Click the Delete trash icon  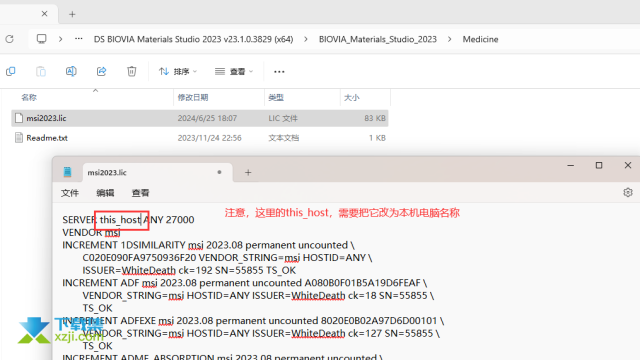coord(131,71)
